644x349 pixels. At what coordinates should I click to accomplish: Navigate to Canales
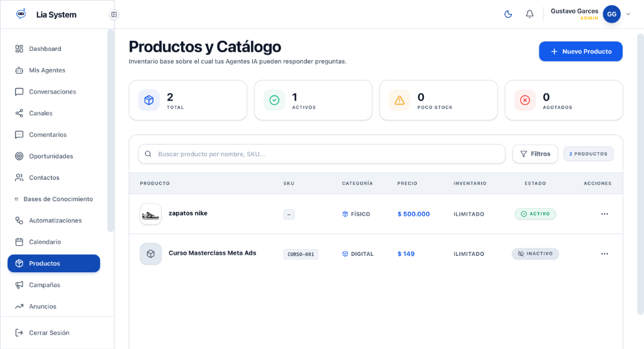(x=54, y=113)
